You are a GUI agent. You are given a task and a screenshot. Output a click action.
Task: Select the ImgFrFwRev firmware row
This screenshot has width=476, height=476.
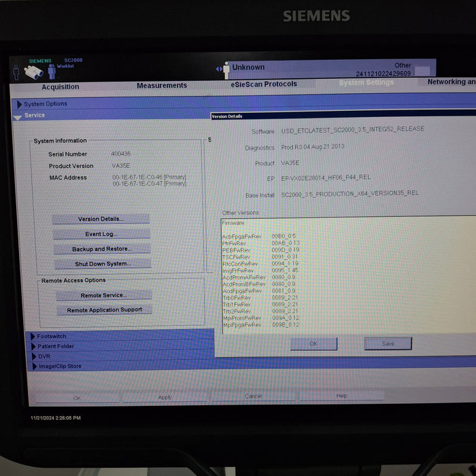[x=260, y=270]
